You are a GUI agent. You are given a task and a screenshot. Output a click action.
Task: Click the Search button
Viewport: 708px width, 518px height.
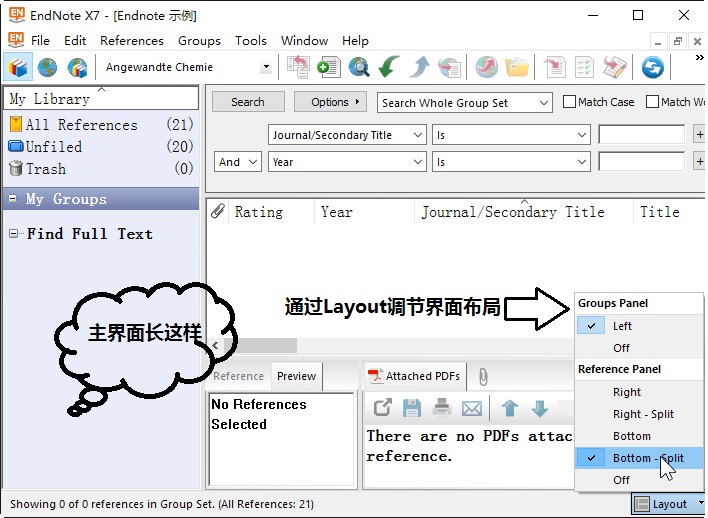pos(248,102)
